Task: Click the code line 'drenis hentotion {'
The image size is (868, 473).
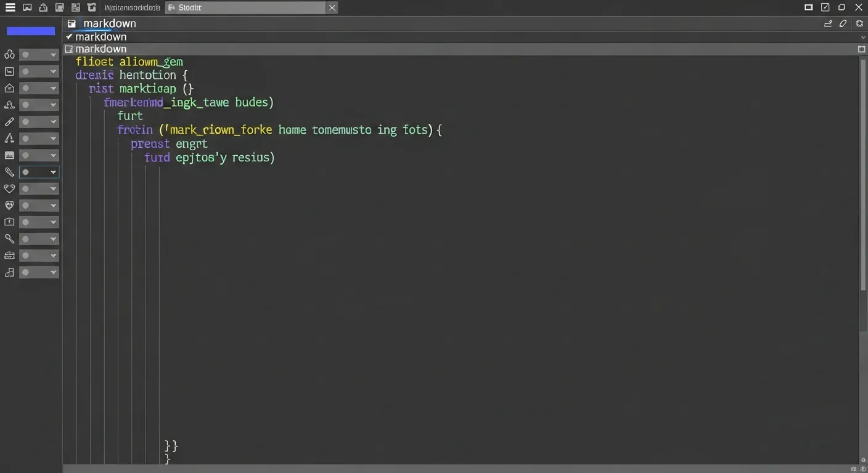Action: (131, 75)
